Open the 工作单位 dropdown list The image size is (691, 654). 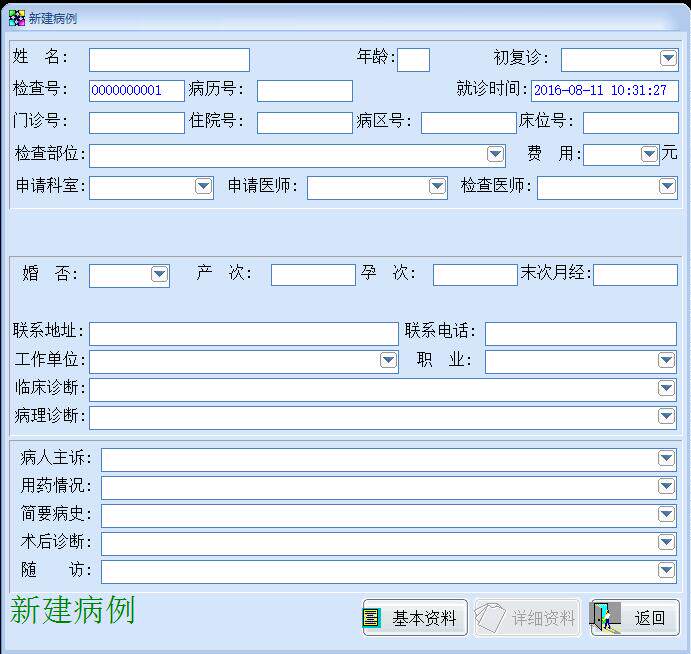388,360
